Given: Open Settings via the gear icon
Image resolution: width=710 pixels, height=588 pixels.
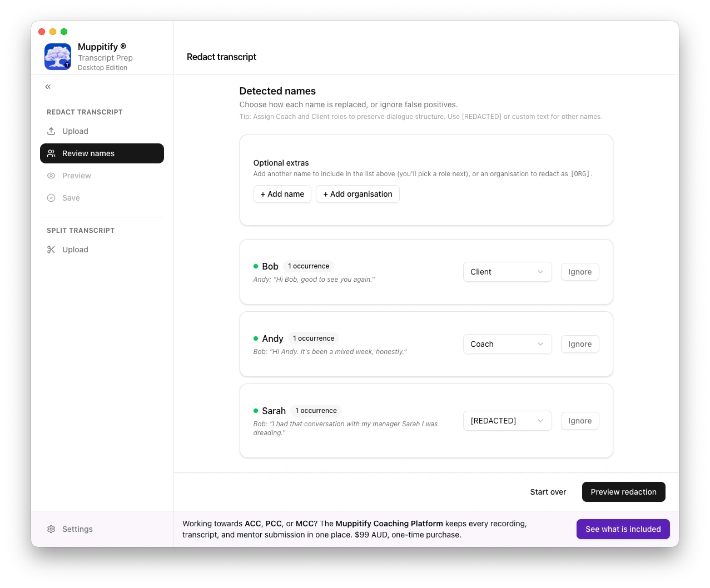Looking at the screenshot, I should (x=52, y=529).
